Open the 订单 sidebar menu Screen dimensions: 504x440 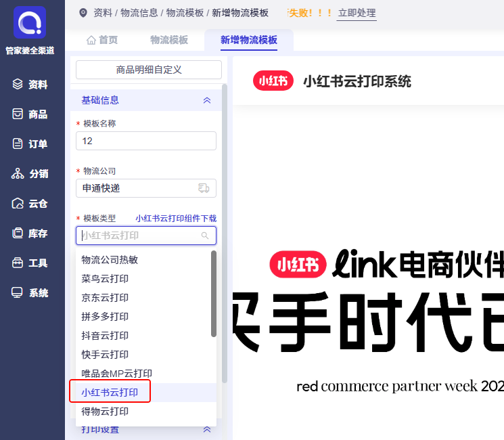30,144
